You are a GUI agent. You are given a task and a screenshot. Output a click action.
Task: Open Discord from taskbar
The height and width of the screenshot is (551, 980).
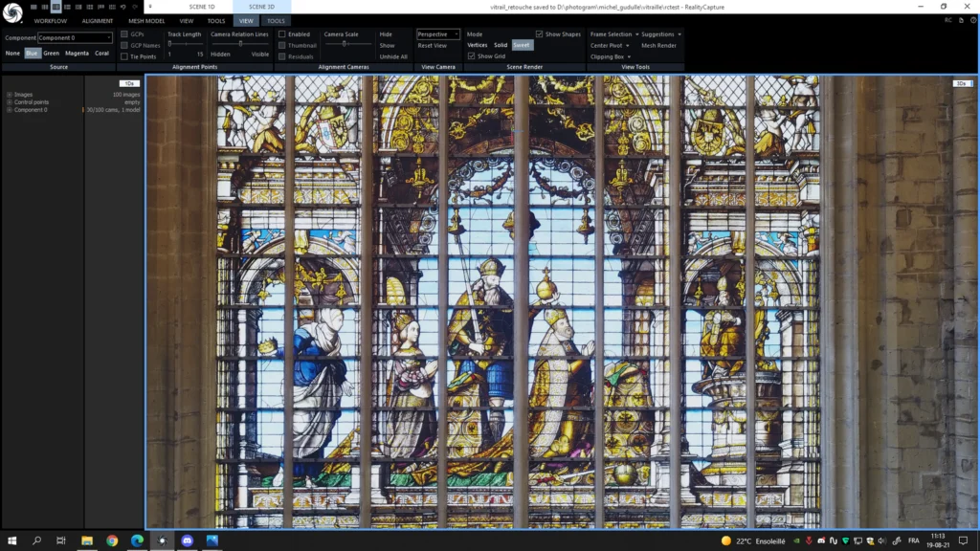click(187, 540)
